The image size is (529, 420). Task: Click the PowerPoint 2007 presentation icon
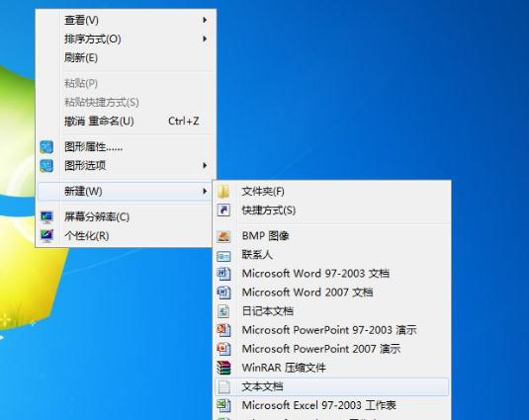click(223, 349)
